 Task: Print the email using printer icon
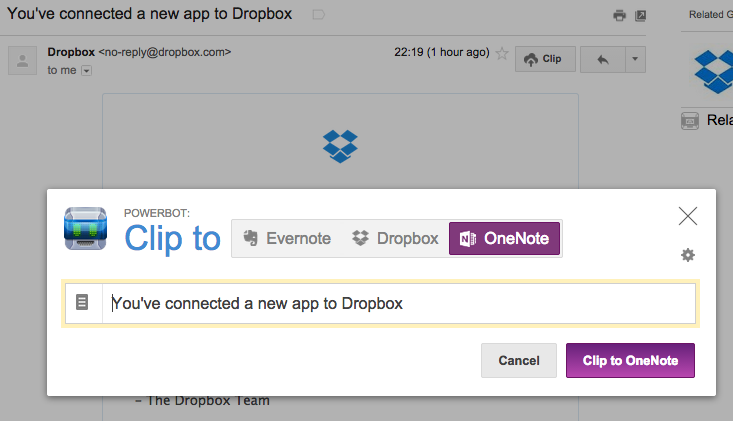(x=619, y=15)
